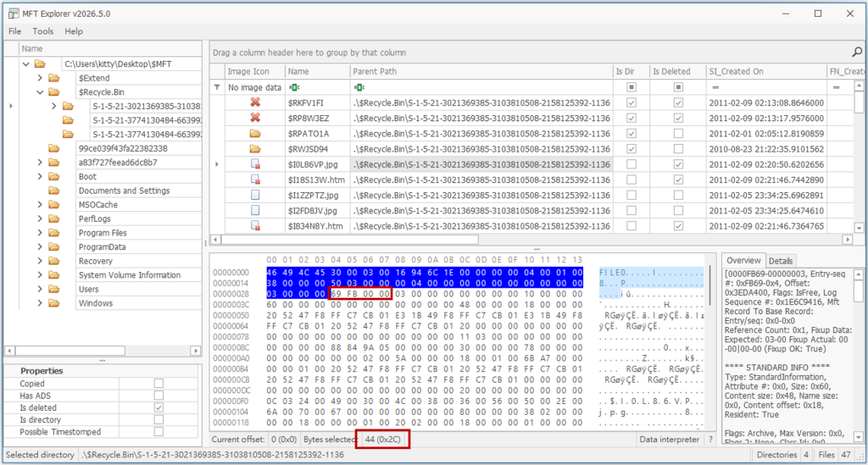Viewport: 868px width, 465px height.
Task: Click file icon for $I2FD8JV.jpg
Action: tap(255, 210)
